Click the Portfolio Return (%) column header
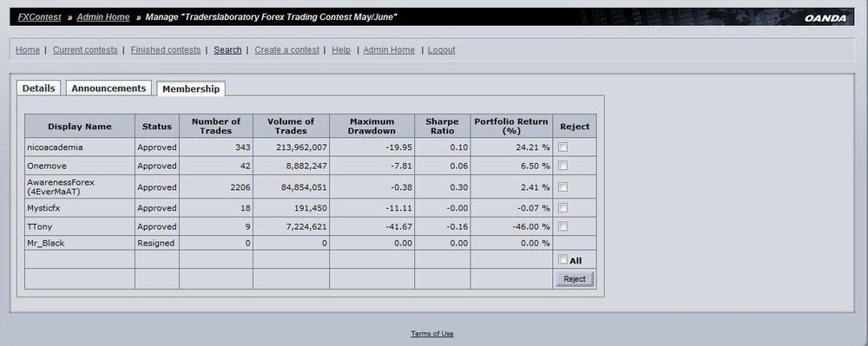This screenshot has width=868, height=346. [511, 126]
